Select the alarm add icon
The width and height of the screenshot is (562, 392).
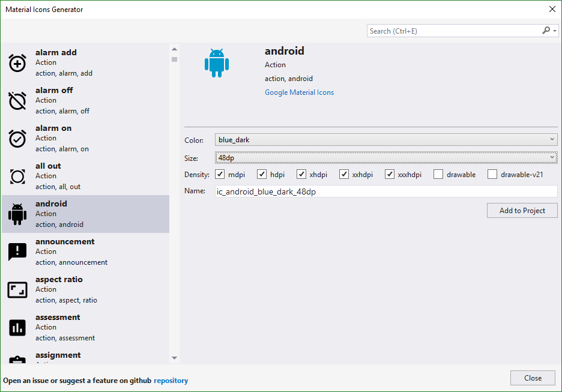[x=17, y=63]
